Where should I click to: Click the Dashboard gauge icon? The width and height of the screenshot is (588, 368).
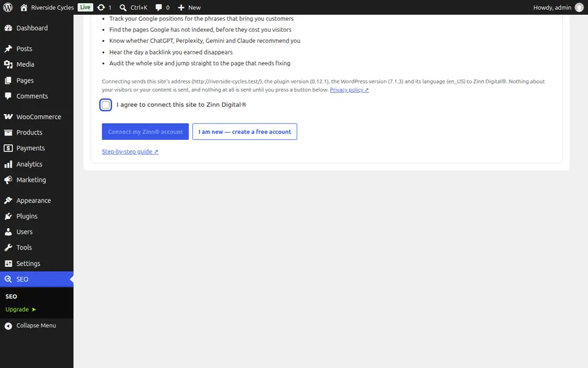click(x=8, y=28)
